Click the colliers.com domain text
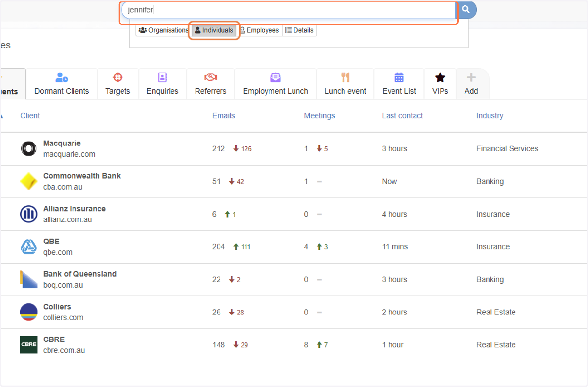Image resolution: width=588 pixels, height=387 pixels. (63, 317)
